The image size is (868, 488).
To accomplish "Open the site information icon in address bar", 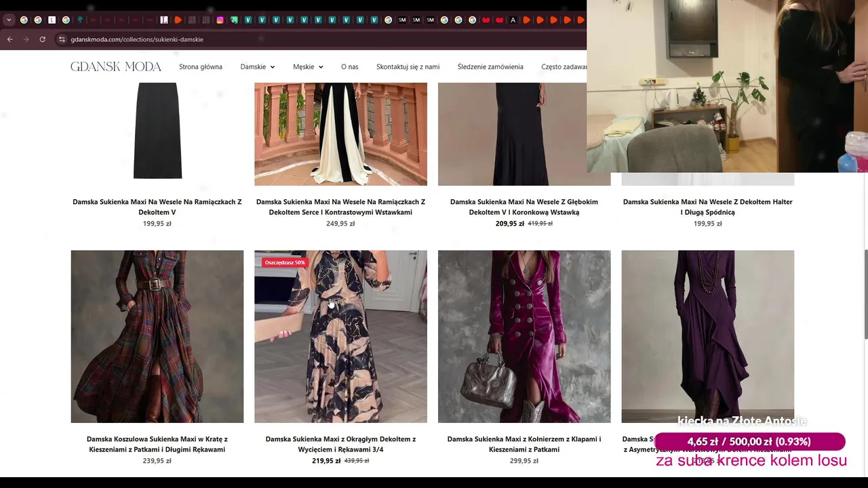I will pyautogui.click(x=62, y=39).
